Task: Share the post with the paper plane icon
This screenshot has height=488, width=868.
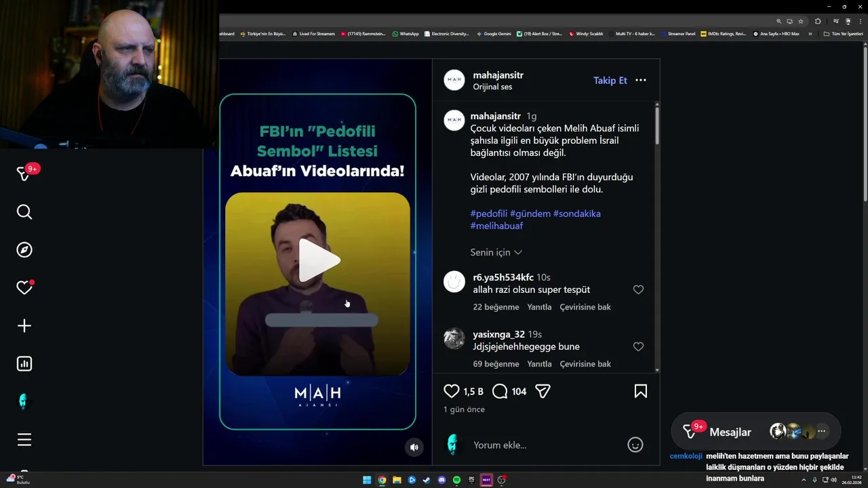Action: [542, 391]
